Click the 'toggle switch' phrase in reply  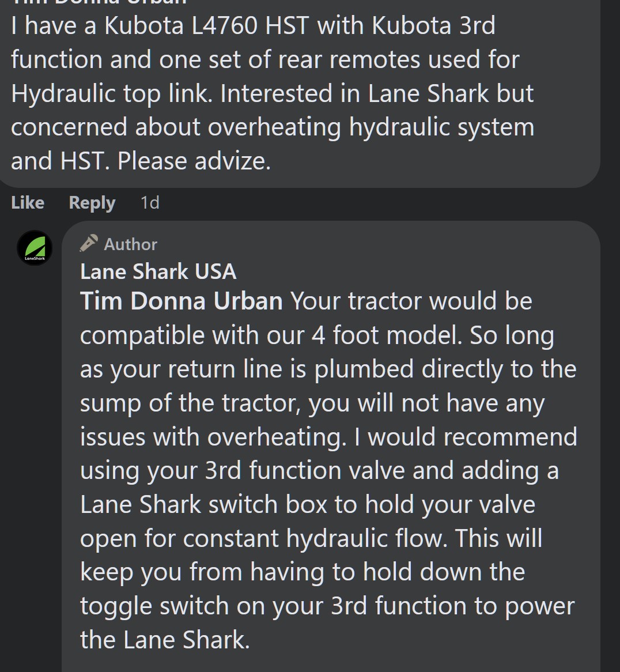point(154,606)
